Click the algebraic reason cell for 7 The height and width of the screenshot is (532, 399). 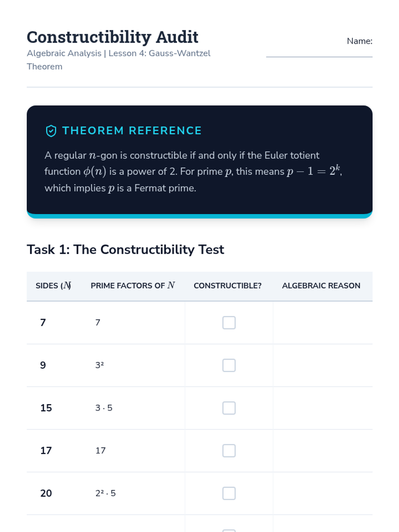coord(322,323)
